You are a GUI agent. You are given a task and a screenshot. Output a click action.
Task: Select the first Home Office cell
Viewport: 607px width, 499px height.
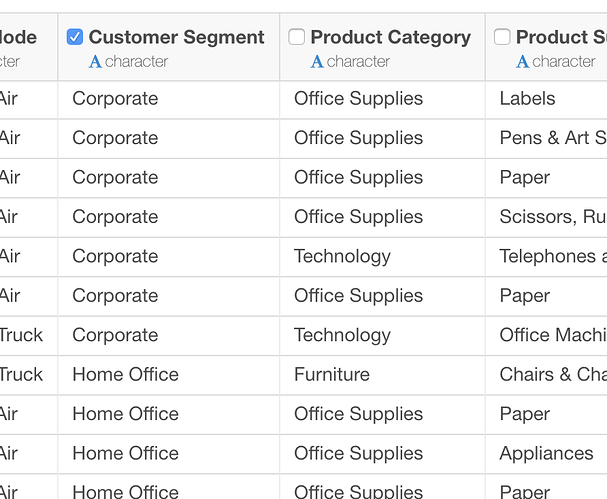[x=169, y=375]
